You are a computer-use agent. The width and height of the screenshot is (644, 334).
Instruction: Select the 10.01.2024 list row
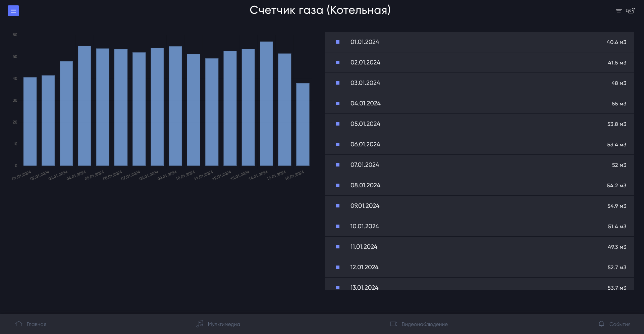tap(479, 226)
